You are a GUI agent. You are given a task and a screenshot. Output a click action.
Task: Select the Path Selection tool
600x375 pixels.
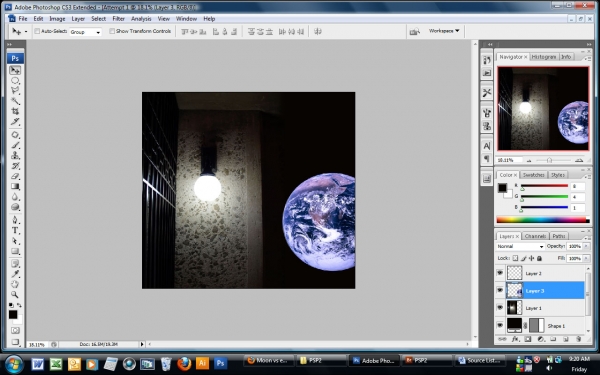(x=15, y=241)
